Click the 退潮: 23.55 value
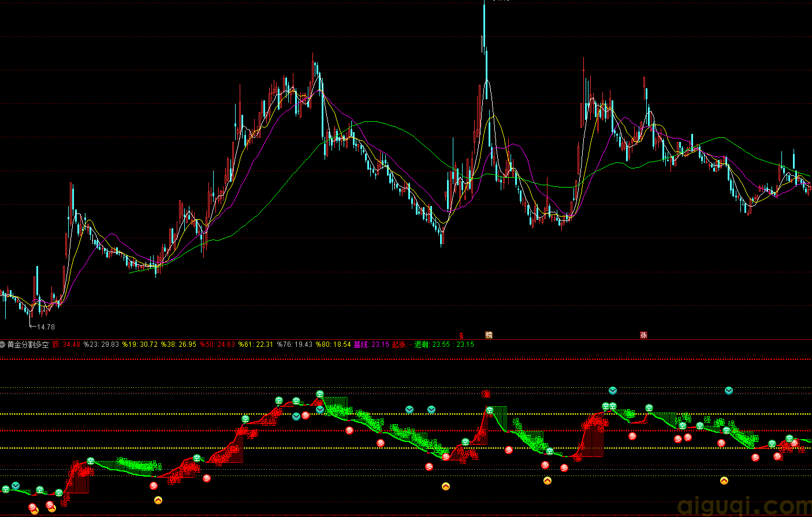 [x=432, y=344]
